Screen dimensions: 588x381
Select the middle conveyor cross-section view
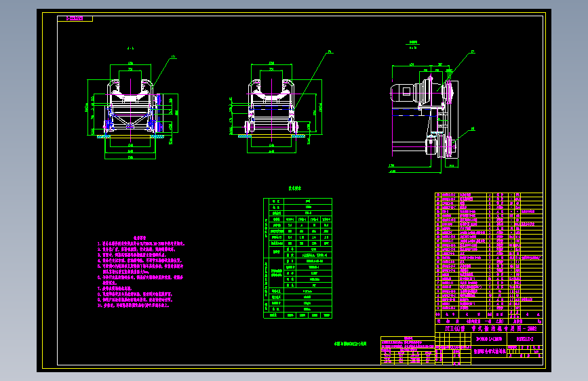click(275, 108)
